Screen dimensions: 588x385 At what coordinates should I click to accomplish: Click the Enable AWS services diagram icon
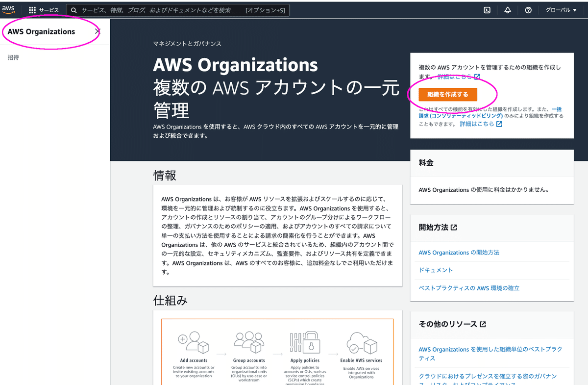pyautogui.click(x=361, y=342)
